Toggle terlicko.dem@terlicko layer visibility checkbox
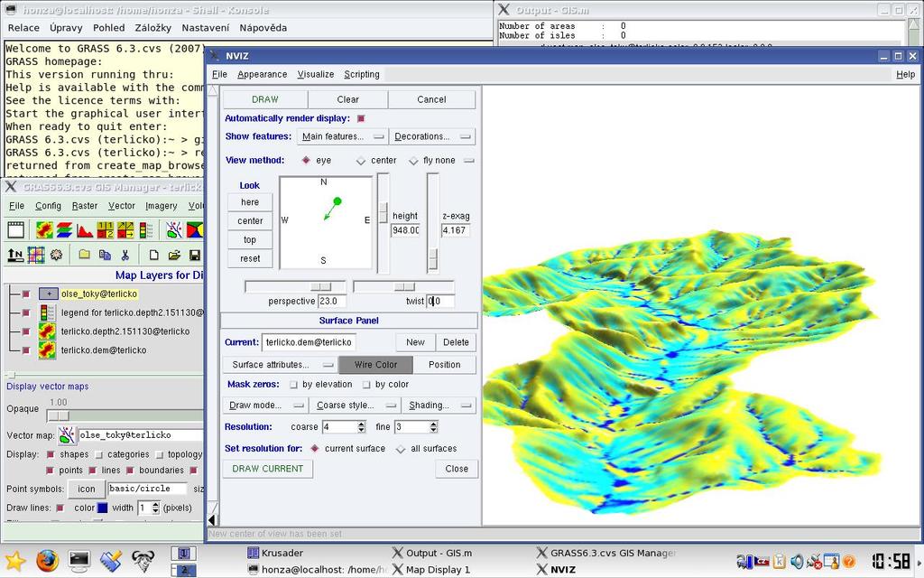This screenshot has height=578, width=924. pyautogui.click(x=26, y=350)
